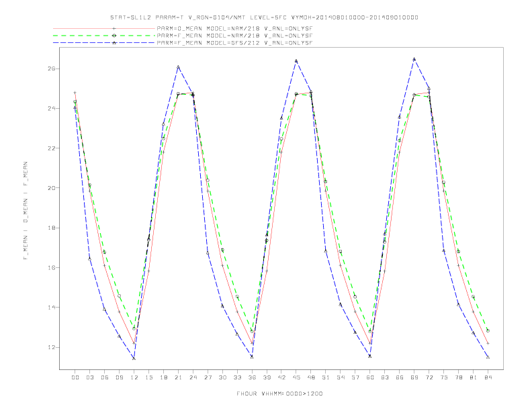Click blue GFS triangle minimum at hour 36
532x411 pixels.
(252, 357)
